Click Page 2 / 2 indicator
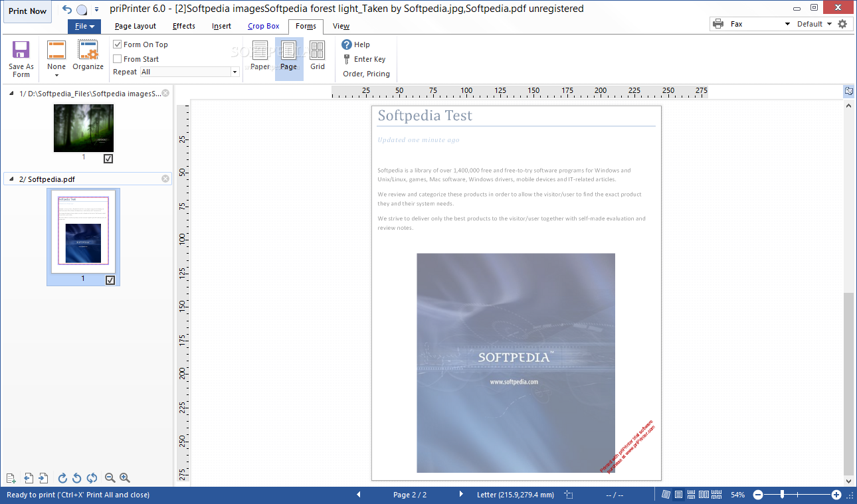 410,495
